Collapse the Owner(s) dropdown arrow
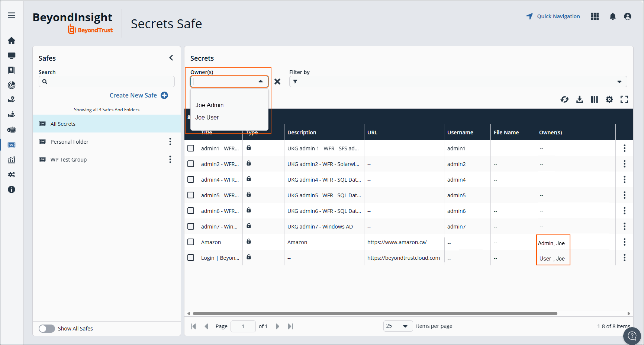 coord(261,82)
